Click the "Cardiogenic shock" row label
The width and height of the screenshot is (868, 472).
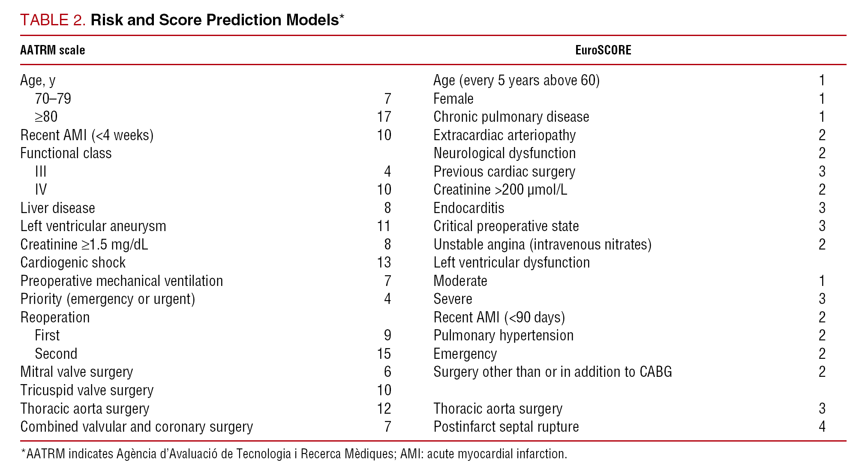click(x=73, y=262)
